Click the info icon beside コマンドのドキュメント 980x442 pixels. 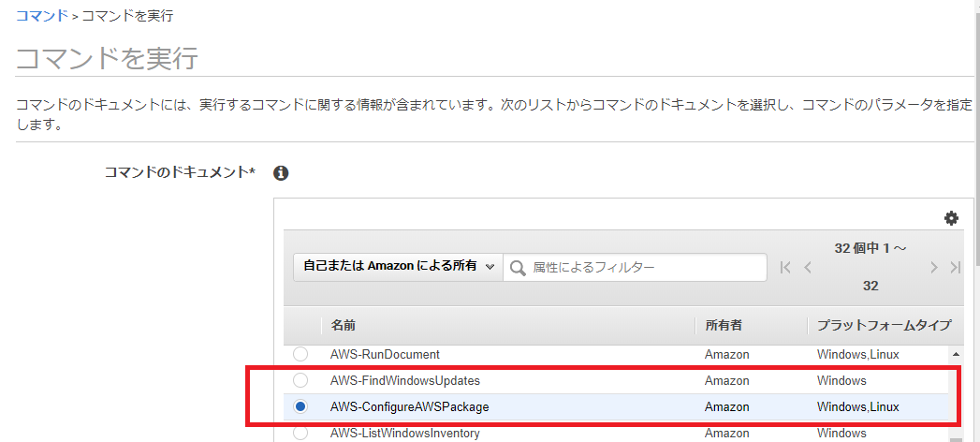(x=281, y=173)
